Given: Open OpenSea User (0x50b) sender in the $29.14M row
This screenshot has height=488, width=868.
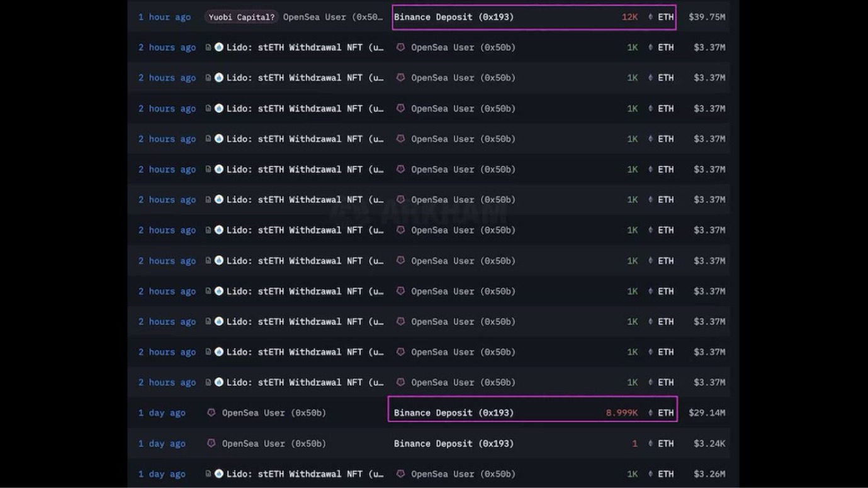Looking at the screenshot, I should 274,413.
